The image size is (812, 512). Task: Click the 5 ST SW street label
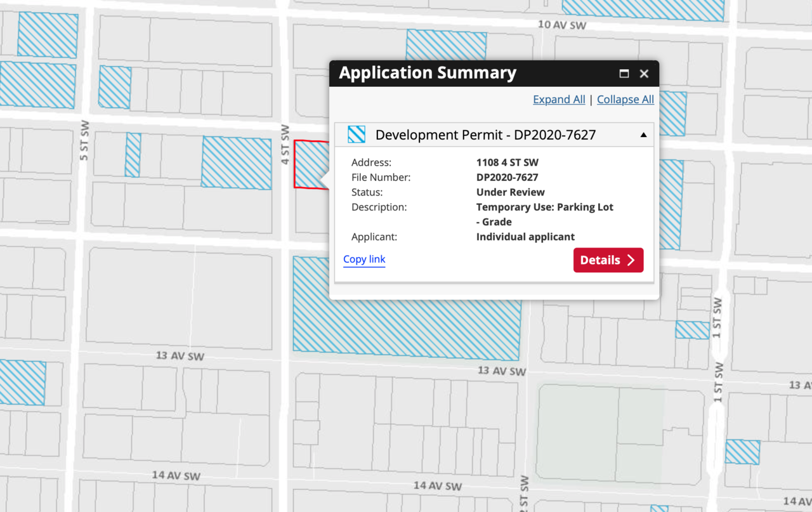tap(85, 140)
